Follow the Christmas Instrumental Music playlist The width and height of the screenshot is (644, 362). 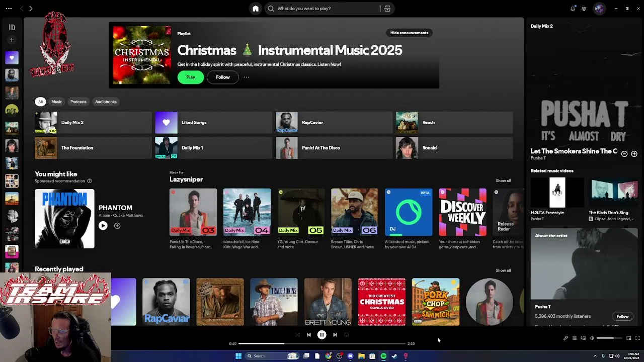[223, 77]
